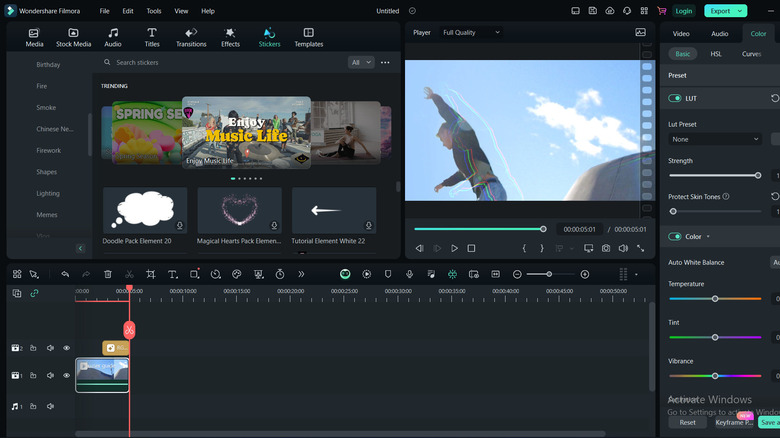This screenshot has width=780, height=438.
Task: Disable the Color toggle switch
Action: 675,236
